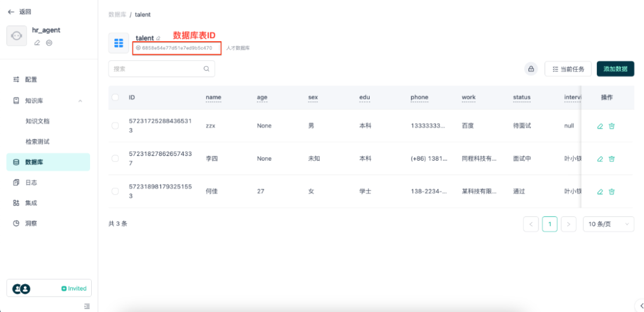Click the phone column header
Image resolution: width=644 pixels, height=312 pixels.
(x=419, y=98)
